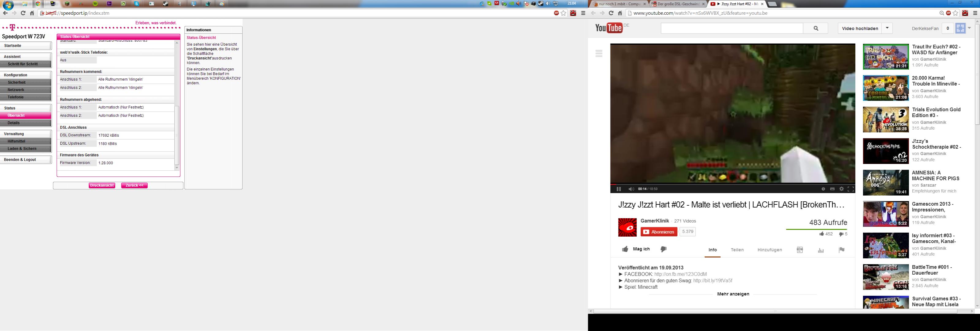Subscribe via the Abonnieren button
Viewport: 980px width, 331px height.
[x=659, y=232]
